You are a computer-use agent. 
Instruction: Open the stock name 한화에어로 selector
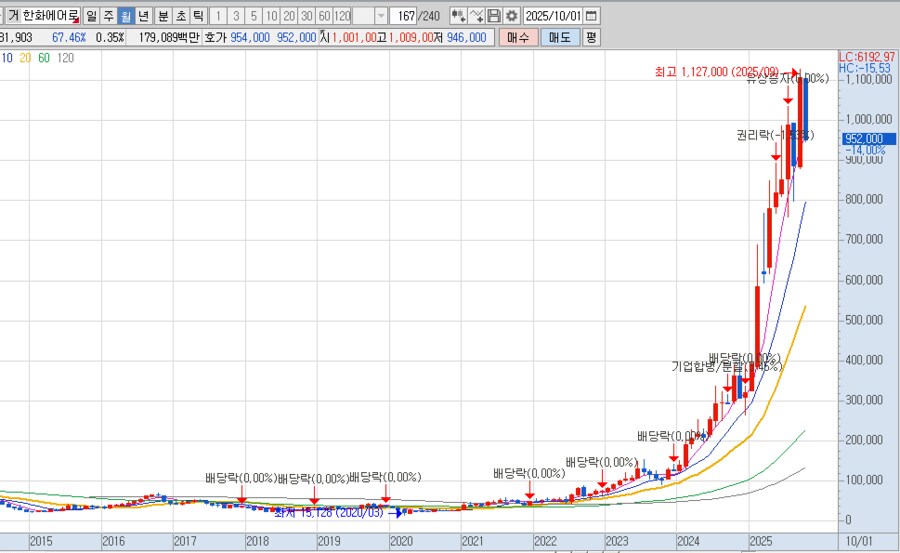43,16
